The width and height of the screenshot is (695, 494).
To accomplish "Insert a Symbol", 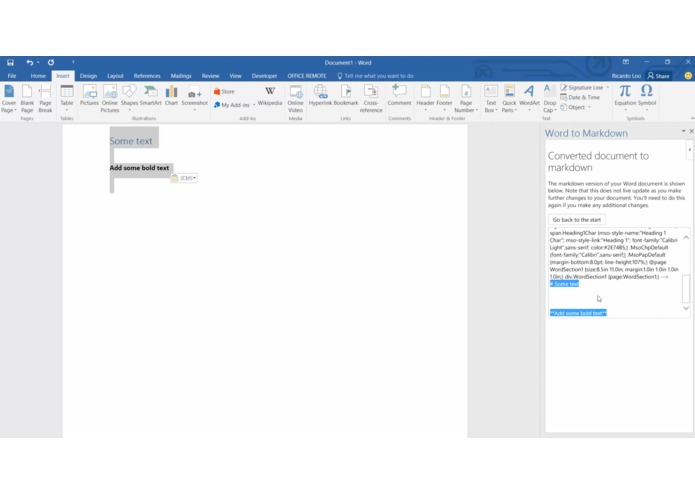I will coord(647,98).
